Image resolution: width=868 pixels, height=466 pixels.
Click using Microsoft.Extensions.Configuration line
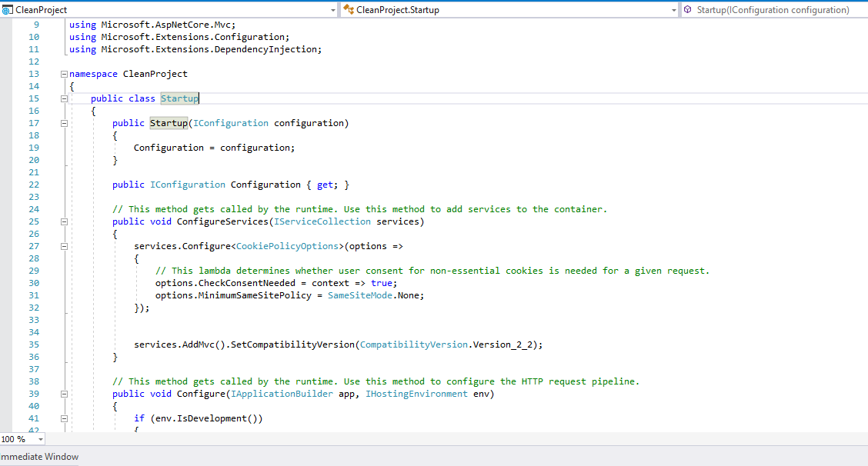(x=179, y=37)
